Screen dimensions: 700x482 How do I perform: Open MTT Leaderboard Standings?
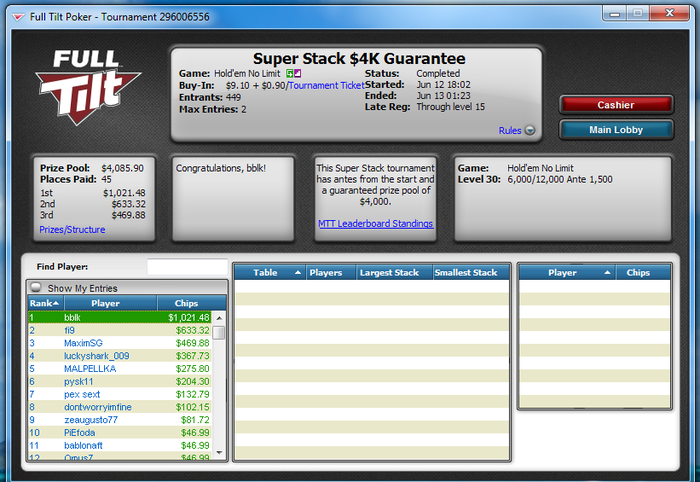coord(375,224)
